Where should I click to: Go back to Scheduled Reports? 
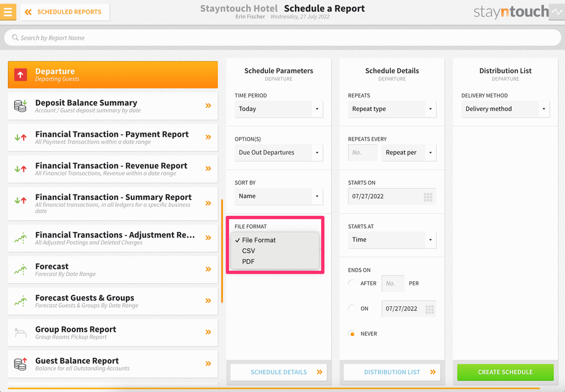coord(65,12)
